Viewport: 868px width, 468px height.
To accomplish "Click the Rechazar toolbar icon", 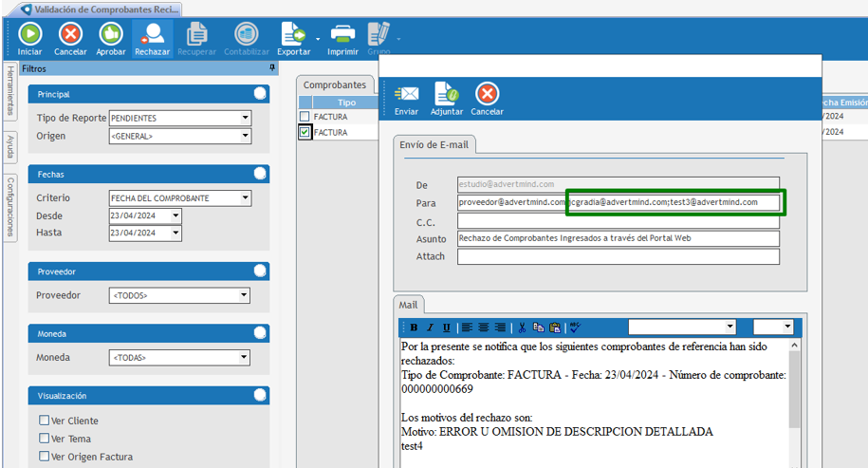I will click(x=152, y=35).
